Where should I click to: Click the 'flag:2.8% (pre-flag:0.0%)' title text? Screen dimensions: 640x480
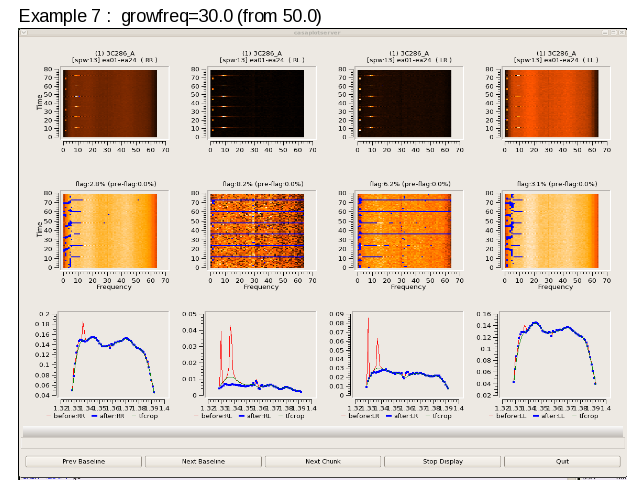click(x=116, y=184)
